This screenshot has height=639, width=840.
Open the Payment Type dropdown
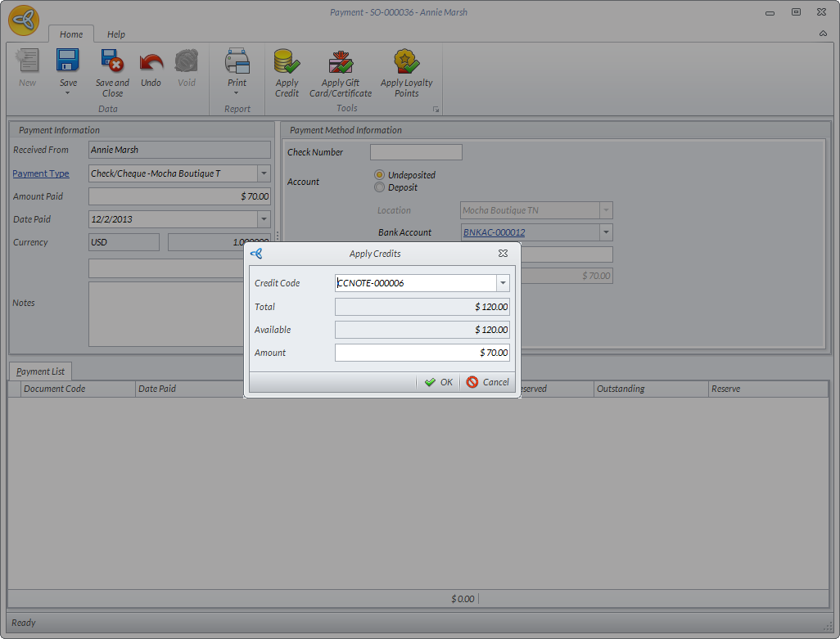(x=263, y=173)
